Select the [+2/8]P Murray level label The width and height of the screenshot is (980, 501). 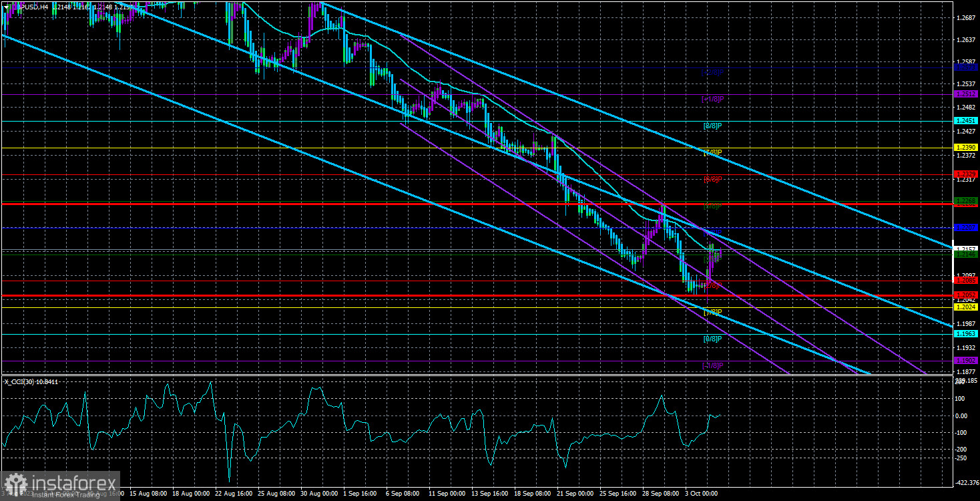pyautogui.click(x=712, y=72)
